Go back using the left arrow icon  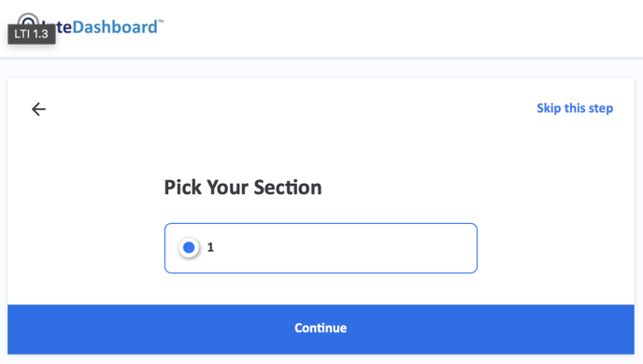[38, 109]
